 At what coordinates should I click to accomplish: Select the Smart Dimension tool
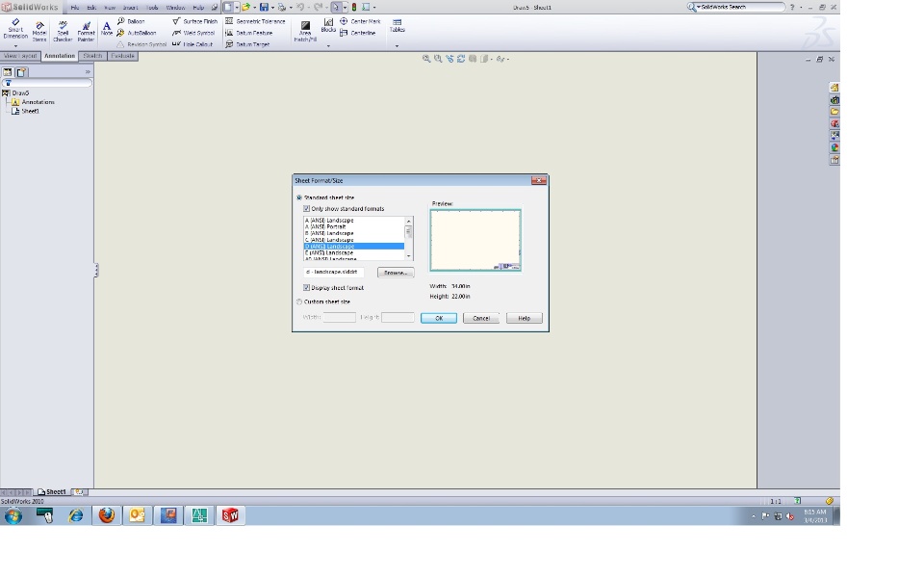(15, 29)
